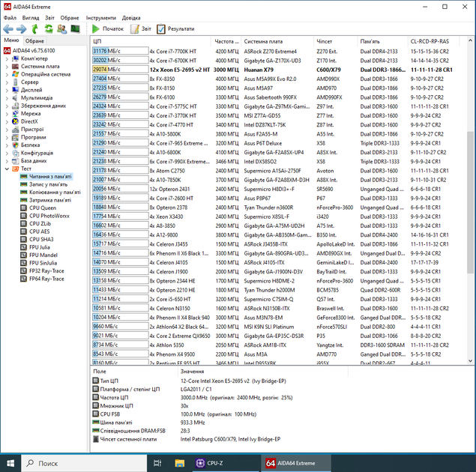Click the green Up arrow icon
This screenshot has width=476, height=472.
(x=35, y=29)
